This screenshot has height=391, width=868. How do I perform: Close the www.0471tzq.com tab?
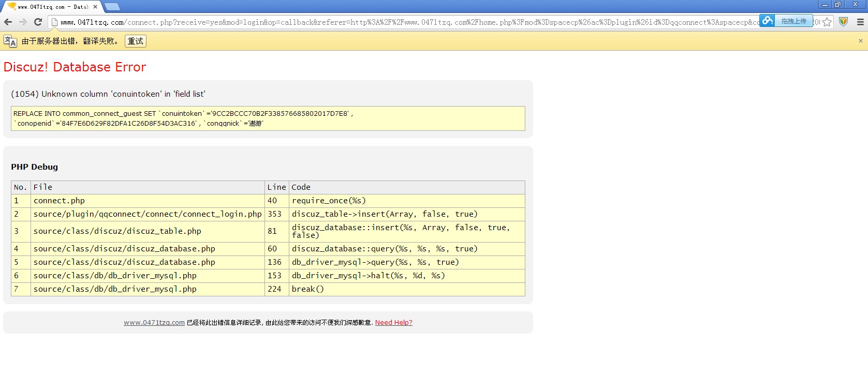95,7
